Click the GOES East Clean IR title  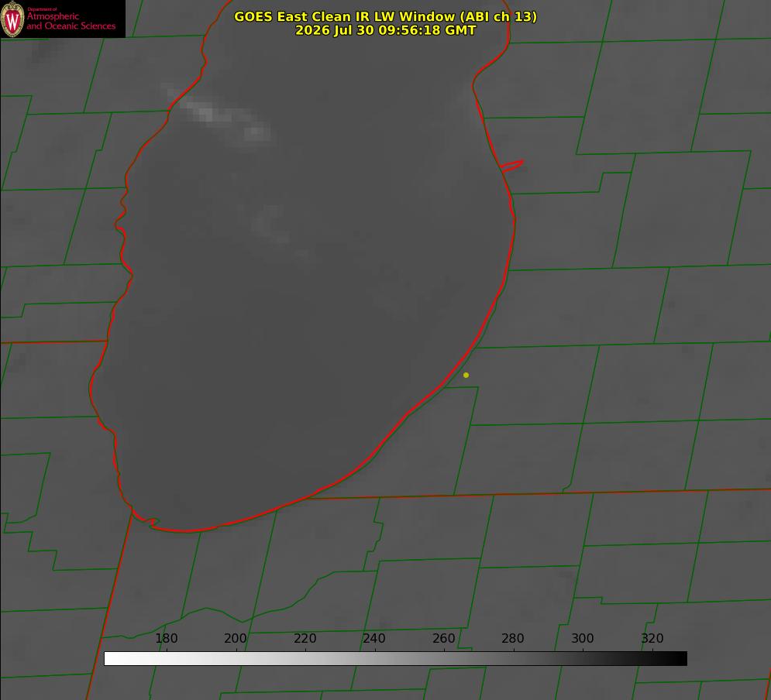(386, 16)
